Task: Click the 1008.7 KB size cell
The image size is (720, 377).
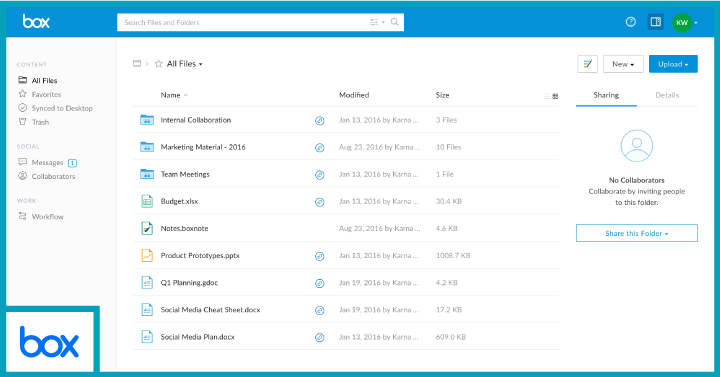Action: (x=453, y=255)
